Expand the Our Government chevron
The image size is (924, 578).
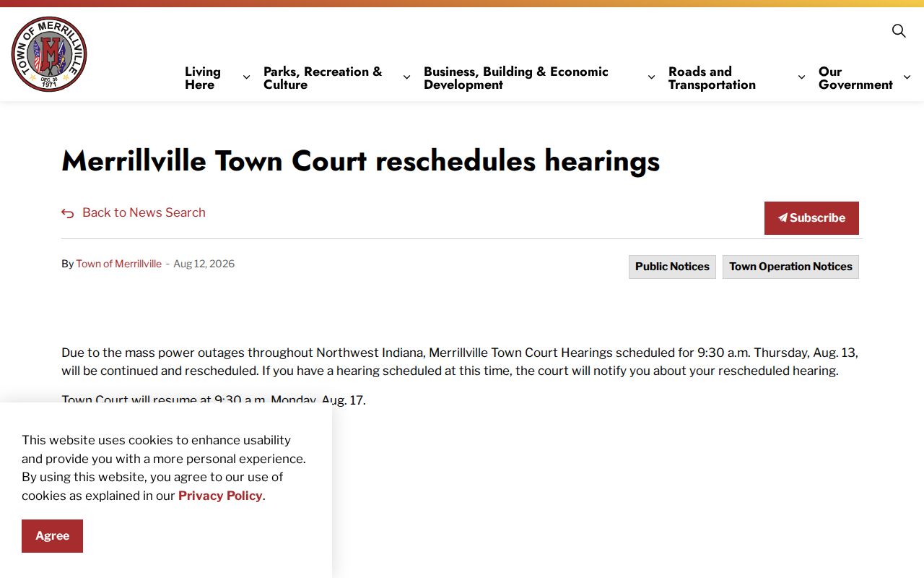coord(907,77)
